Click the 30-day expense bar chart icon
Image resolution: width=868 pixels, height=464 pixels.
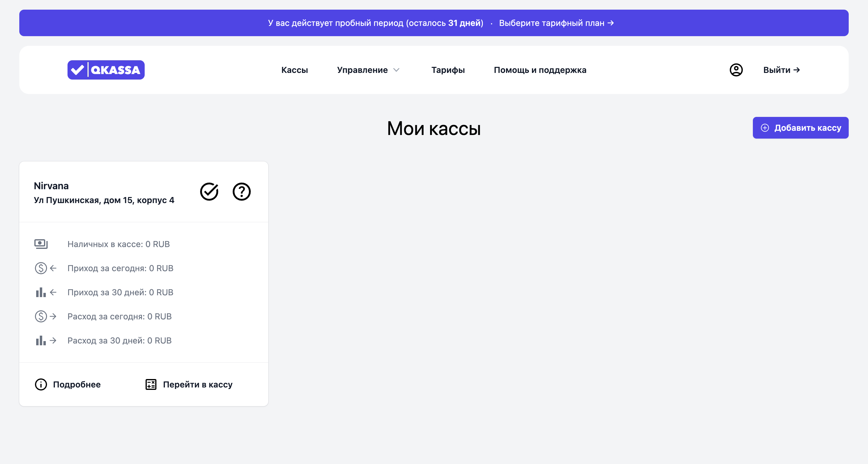[x=41, y=340]
